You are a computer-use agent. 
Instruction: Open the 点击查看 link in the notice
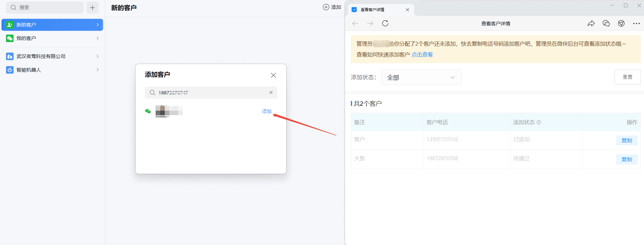422,54
